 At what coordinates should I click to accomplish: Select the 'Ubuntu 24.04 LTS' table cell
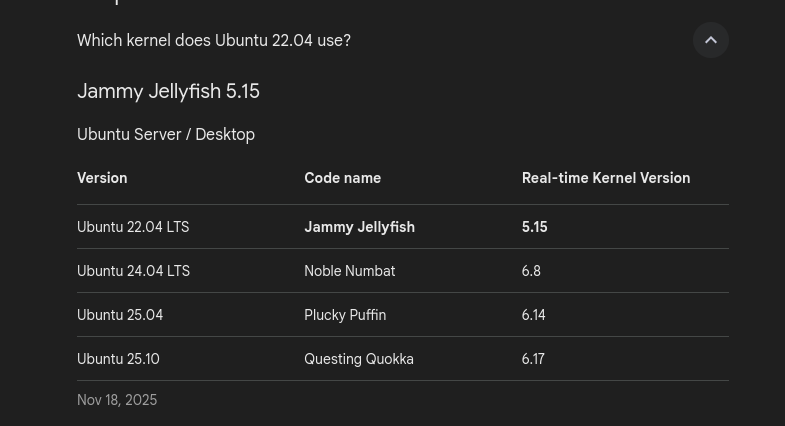[x=133, y=271]
